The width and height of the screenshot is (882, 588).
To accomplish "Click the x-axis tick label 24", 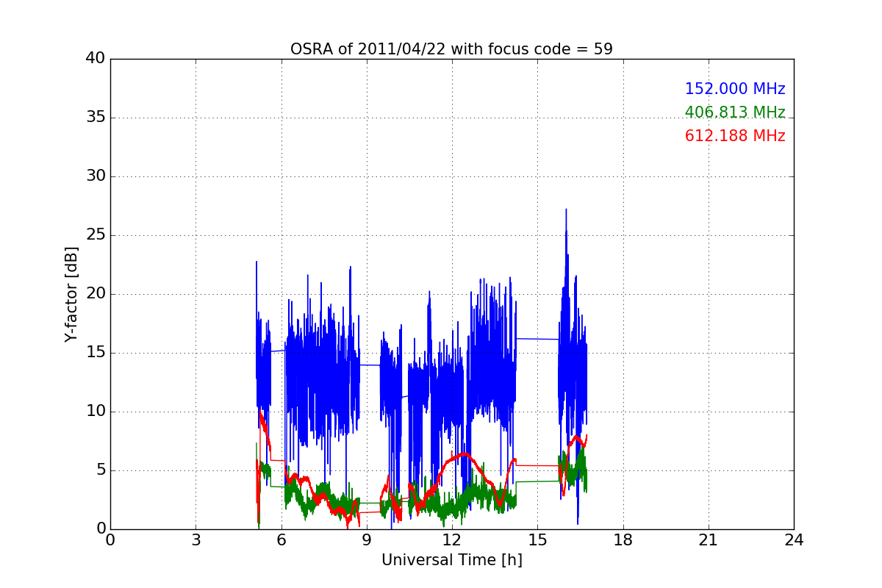I will tap(794, 539).
